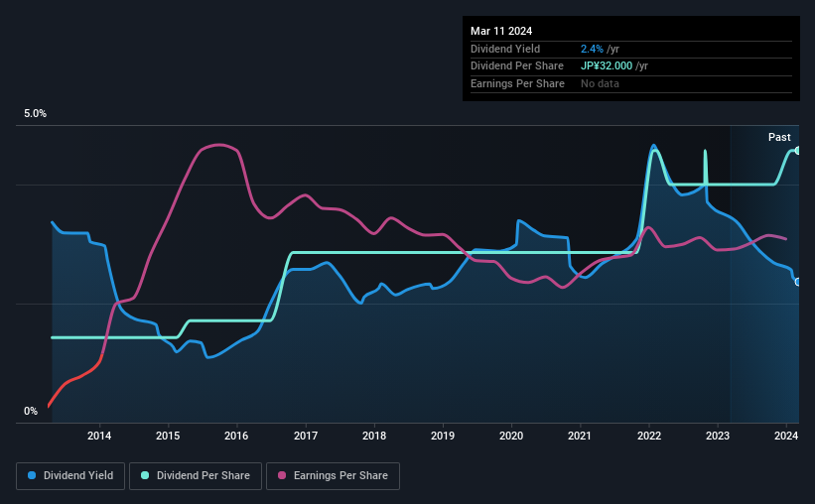Click the blue Dividend Yield legend dot
This screenshot has width=815, height=504.
click(32, 476)
